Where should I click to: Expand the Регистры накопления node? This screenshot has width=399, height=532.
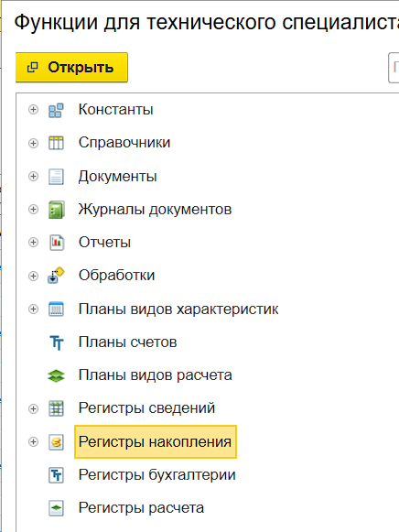point(33,441)
